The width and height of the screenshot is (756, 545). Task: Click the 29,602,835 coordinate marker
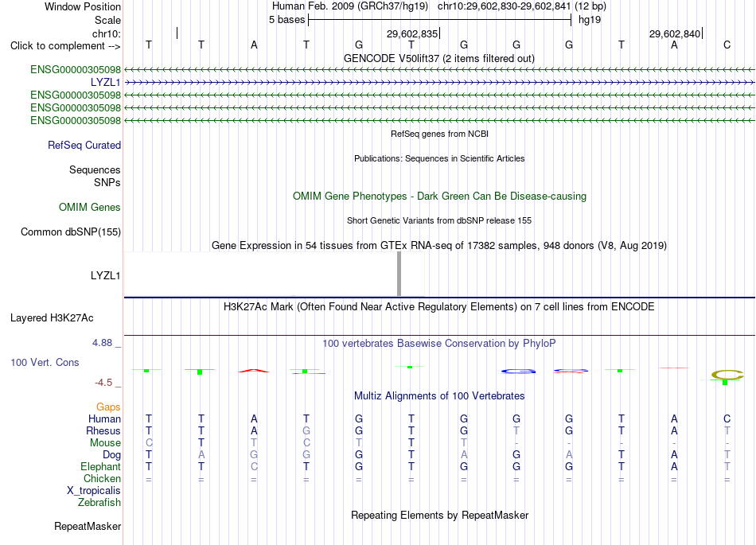(412, 33)
